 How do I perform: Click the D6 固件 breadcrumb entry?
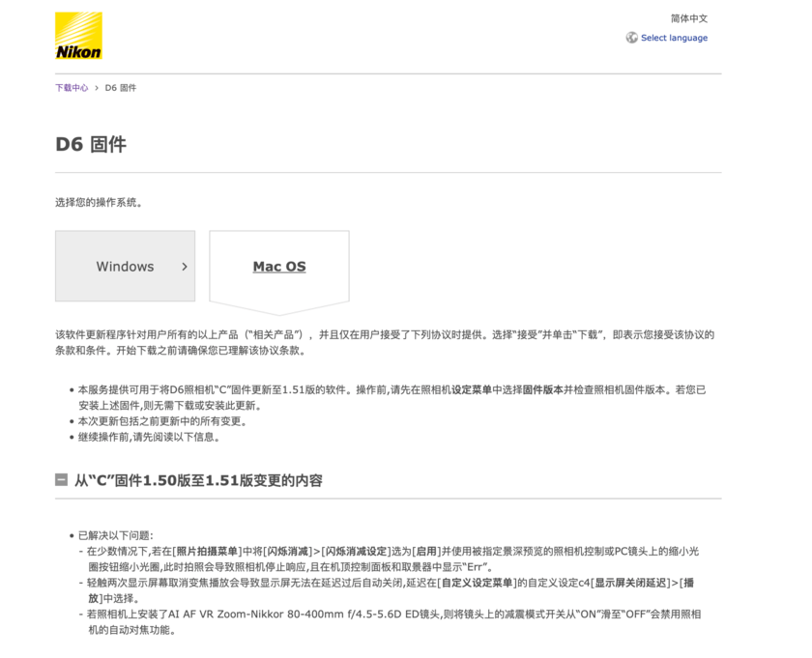[121, 87]
